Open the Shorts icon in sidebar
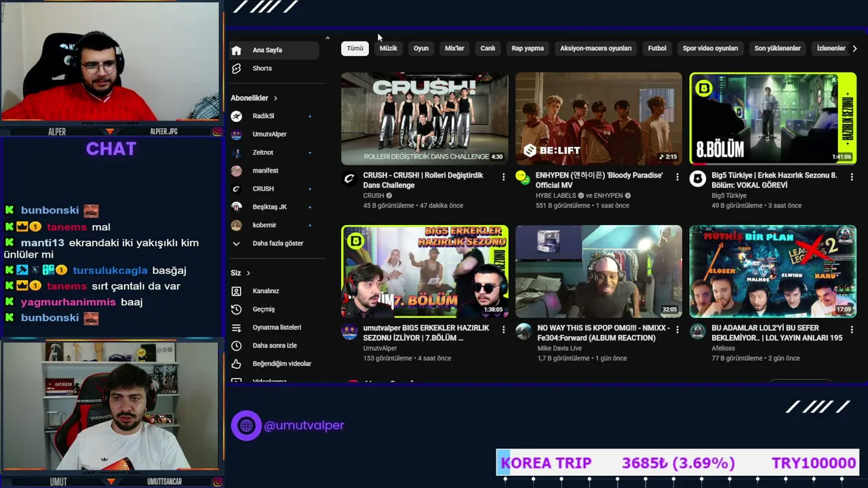 236,68
